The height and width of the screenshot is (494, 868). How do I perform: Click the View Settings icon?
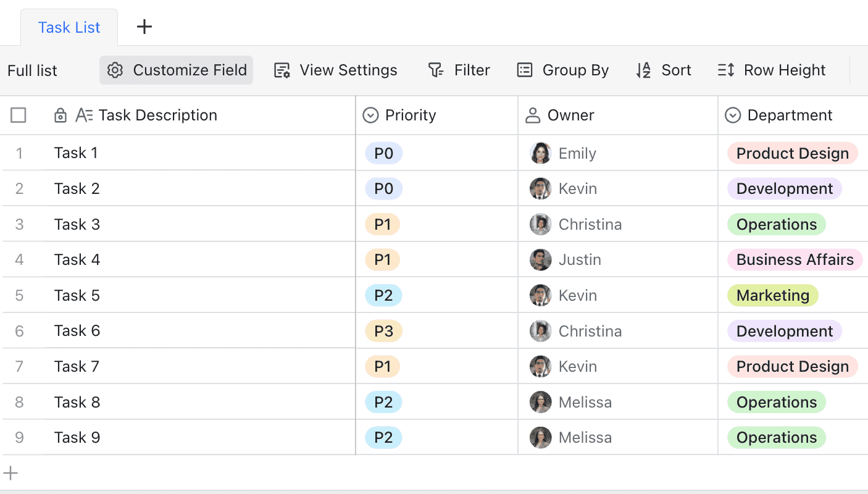click(282, 70)
